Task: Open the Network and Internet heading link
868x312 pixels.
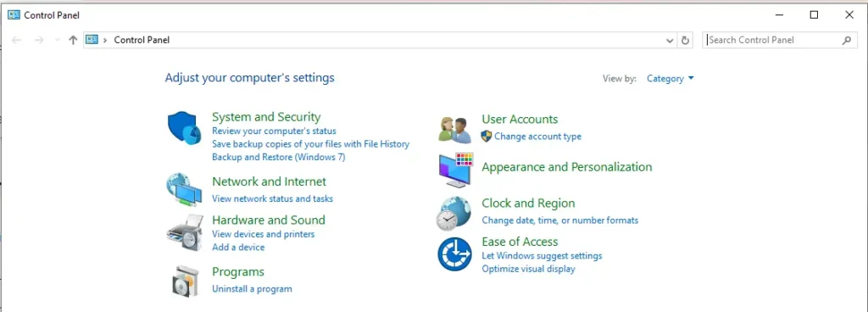Action: click(269, 181)
